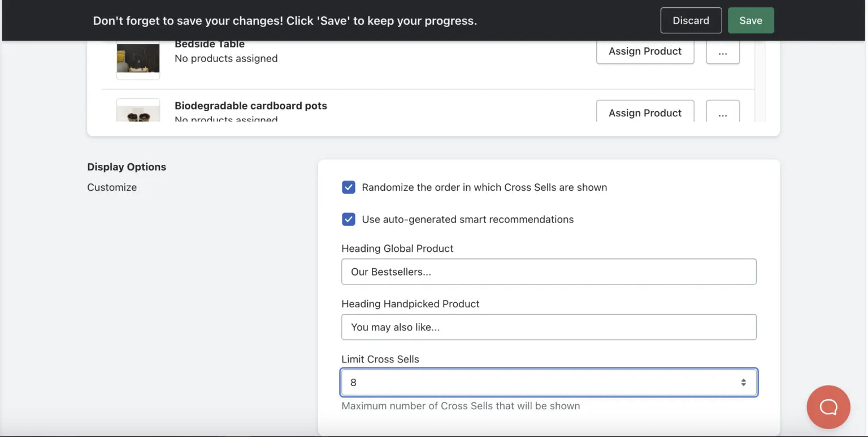The image size is (868, 437).
Task: Open more options for Bedside Table
Action: pyautogui.click(x=723, y=52)
